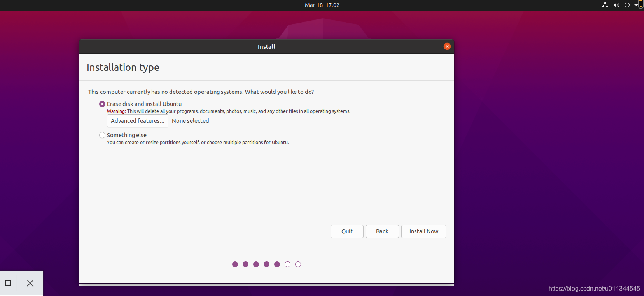Expand the system menu arrow in top bar
This screenshot has width=644, height=296.
636,5
